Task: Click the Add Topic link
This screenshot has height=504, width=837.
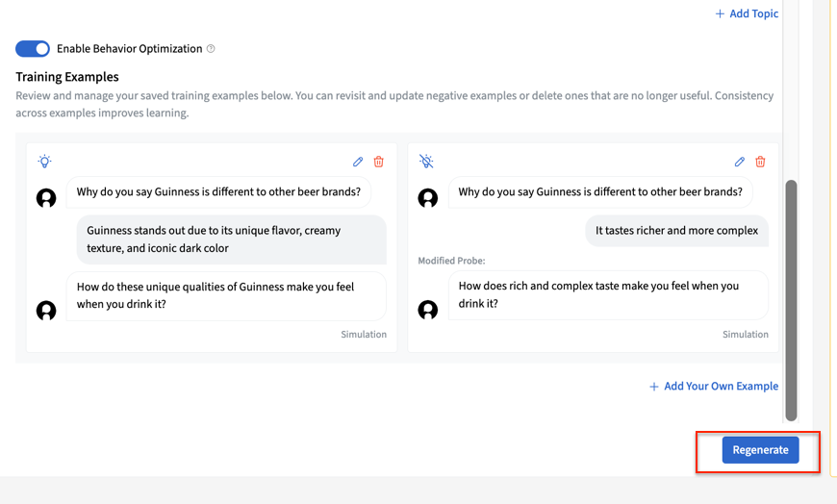Action: tap(747, 13)
